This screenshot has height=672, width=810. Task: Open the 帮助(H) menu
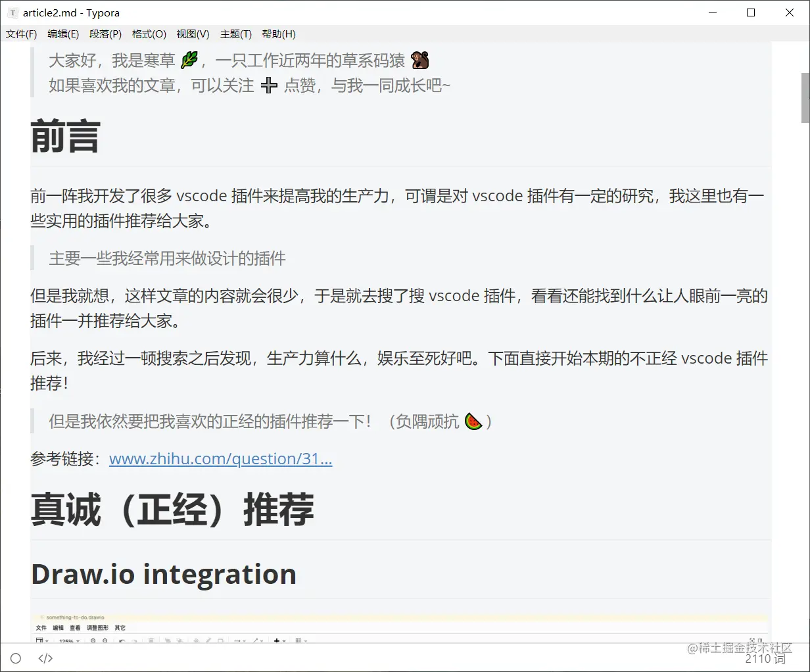click(x=279, y=34)
